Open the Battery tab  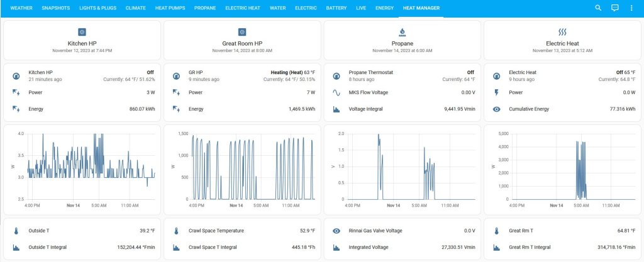[336, 8]
